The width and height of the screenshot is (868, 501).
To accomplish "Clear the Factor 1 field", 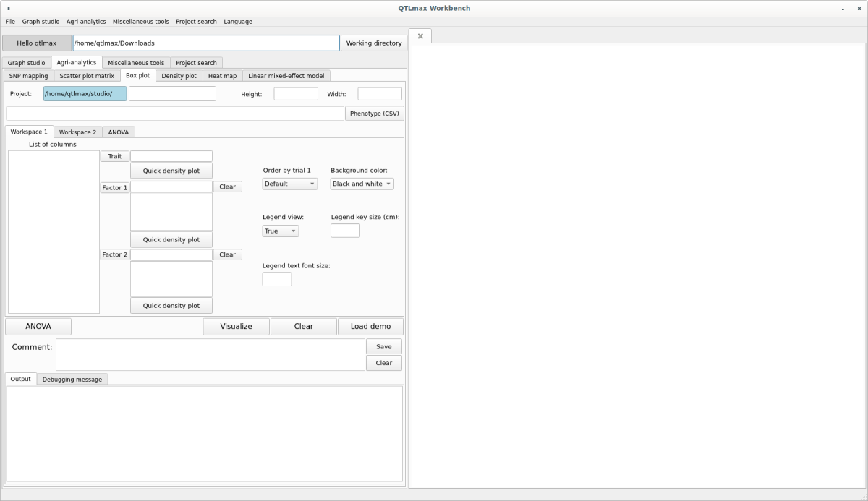I will click(x=227, y=187).
